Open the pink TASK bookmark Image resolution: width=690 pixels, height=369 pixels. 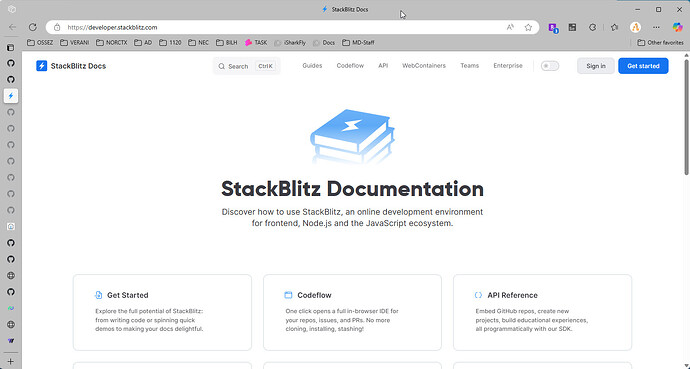click(256, 43)
